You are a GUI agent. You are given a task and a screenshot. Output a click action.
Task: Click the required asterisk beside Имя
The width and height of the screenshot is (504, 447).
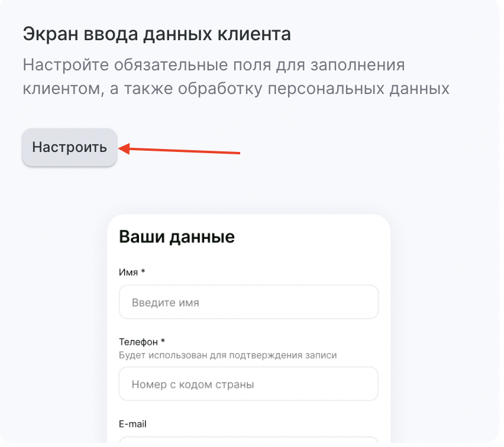[x=143, y=272]
